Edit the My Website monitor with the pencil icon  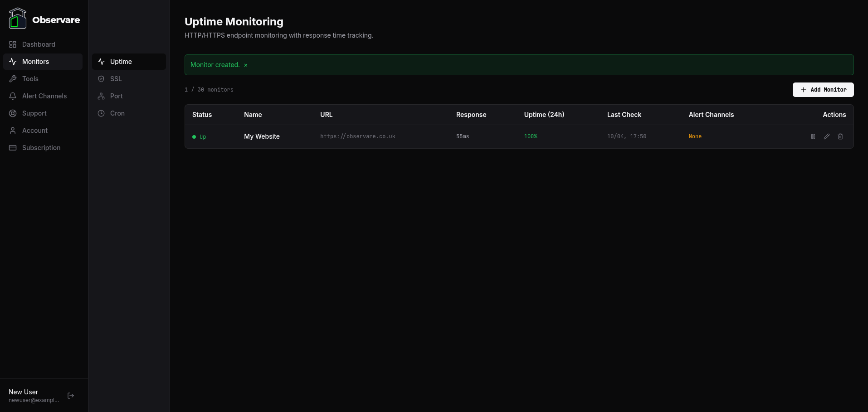[x=826, y=136]
